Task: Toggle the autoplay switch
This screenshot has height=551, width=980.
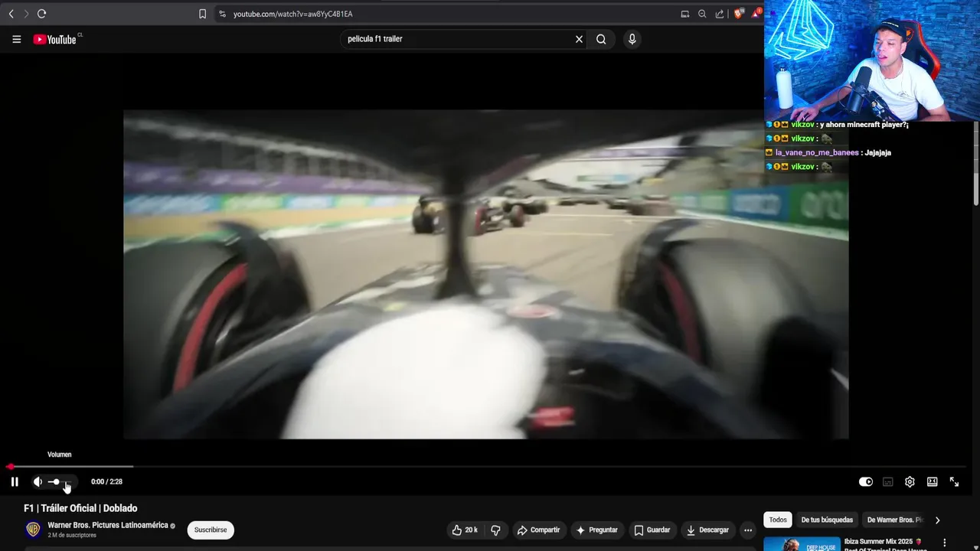Action: (x=866, y=481)
